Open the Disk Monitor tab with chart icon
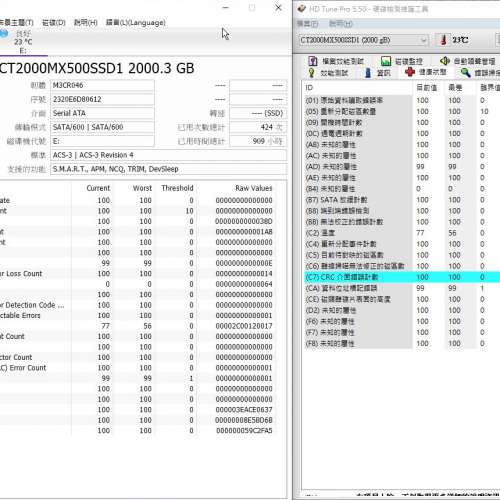 pyautogui.click(x=402, y=61)
